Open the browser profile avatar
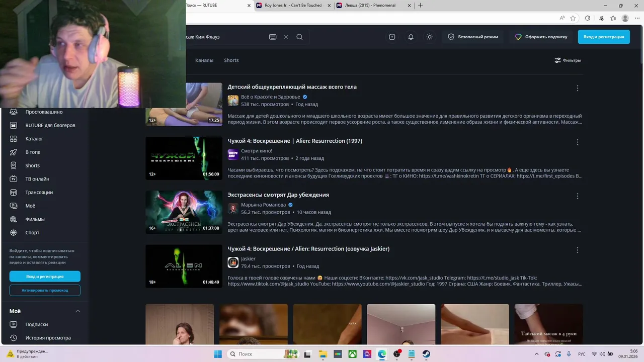This screenshot has width=644, height=362. point(625,18)
